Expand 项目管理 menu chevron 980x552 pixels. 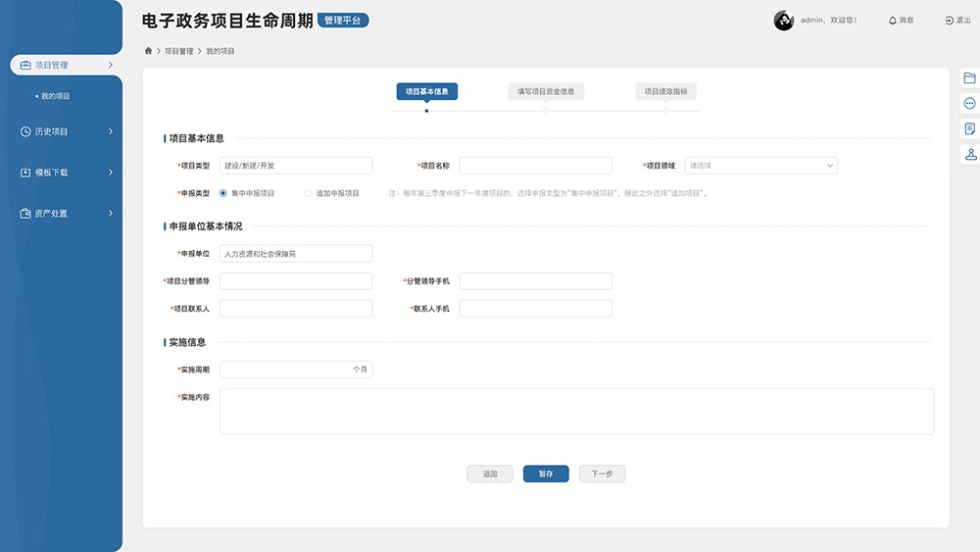pyautogui.click(x=111, y=65)
